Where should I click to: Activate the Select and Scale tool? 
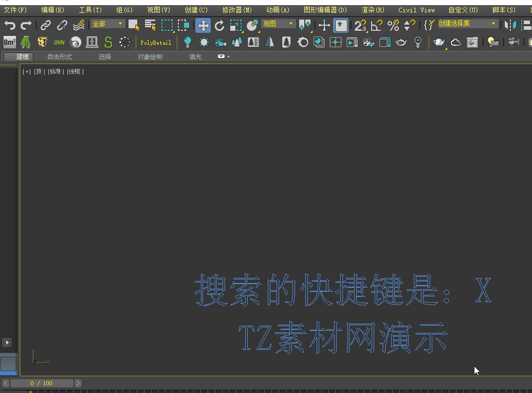coord(236,26)
